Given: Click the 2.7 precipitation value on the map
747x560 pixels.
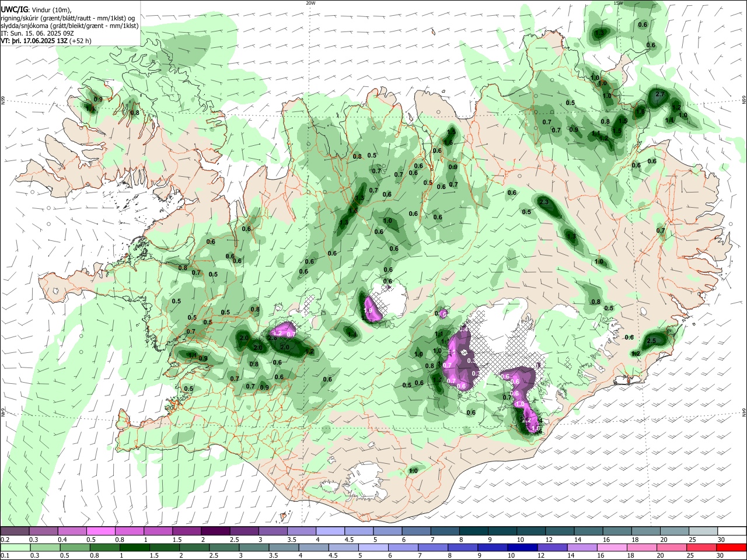Looking at the screenshot, I should coord(660,94).
